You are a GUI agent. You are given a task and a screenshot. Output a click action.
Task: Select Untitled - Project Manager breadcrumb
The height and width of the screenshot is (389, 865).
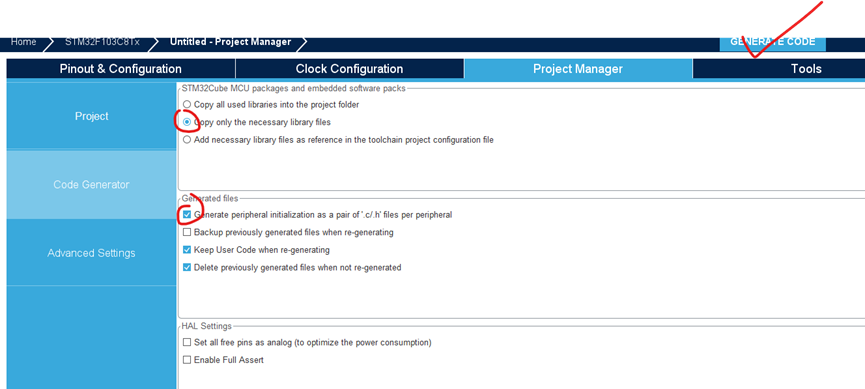(x=230, y=42)
